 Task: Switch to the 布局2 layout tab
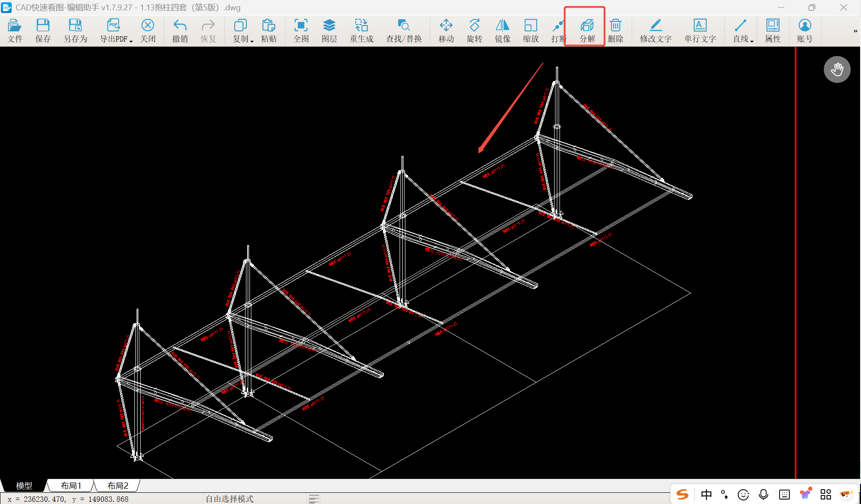click(x=118, y=486)
